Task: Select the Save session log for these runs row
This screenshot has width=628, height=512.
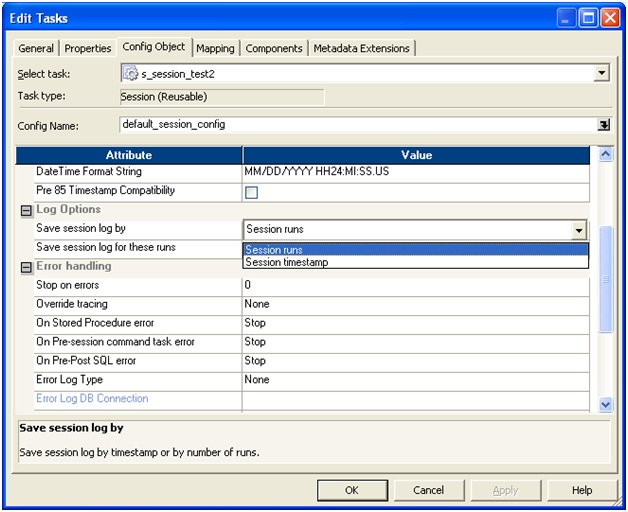Action: (x=138, y=247)
